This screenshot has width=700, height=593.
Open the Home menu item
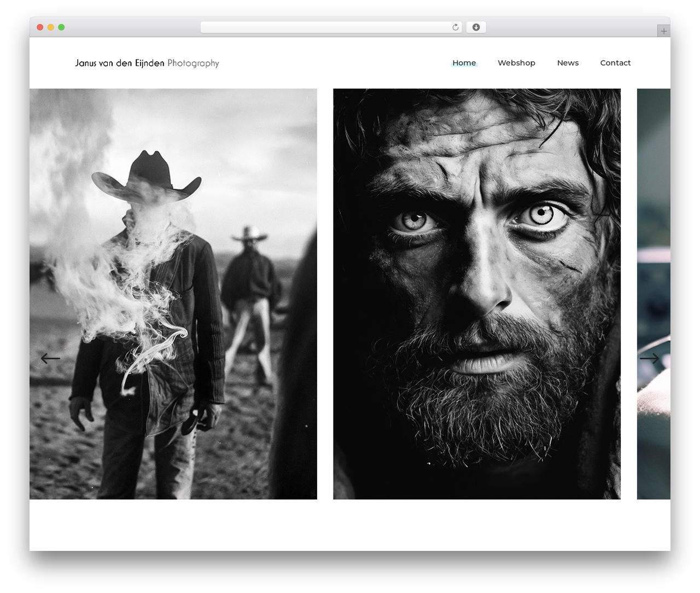point(464,63)
